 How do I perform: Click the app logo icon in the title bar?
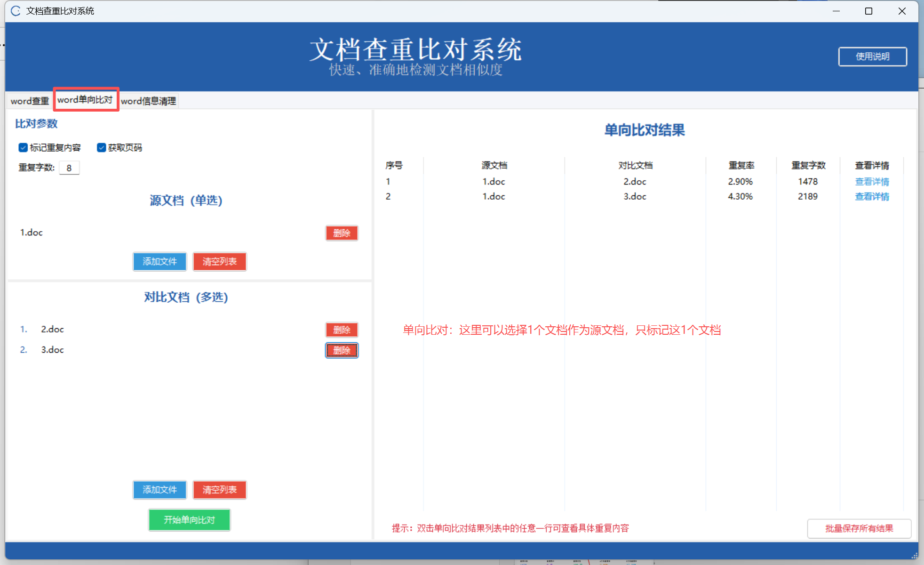pos(16,11)
